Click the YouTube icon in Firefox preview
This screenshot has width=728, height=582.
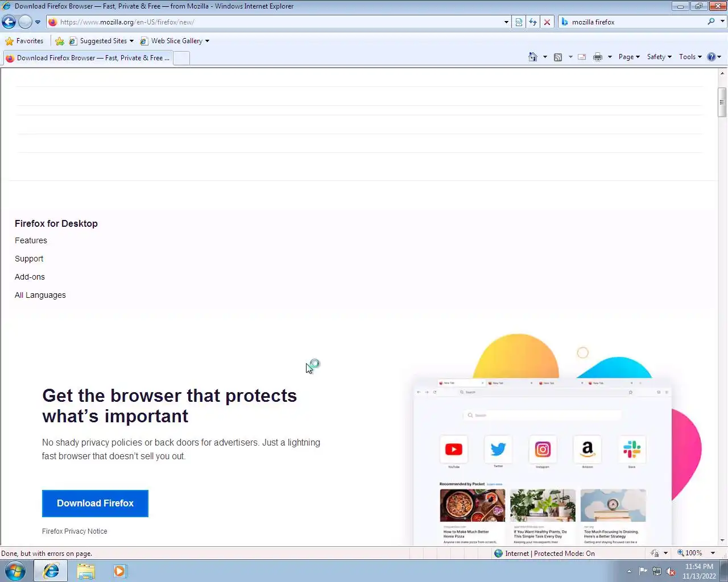tap(454, 450)
